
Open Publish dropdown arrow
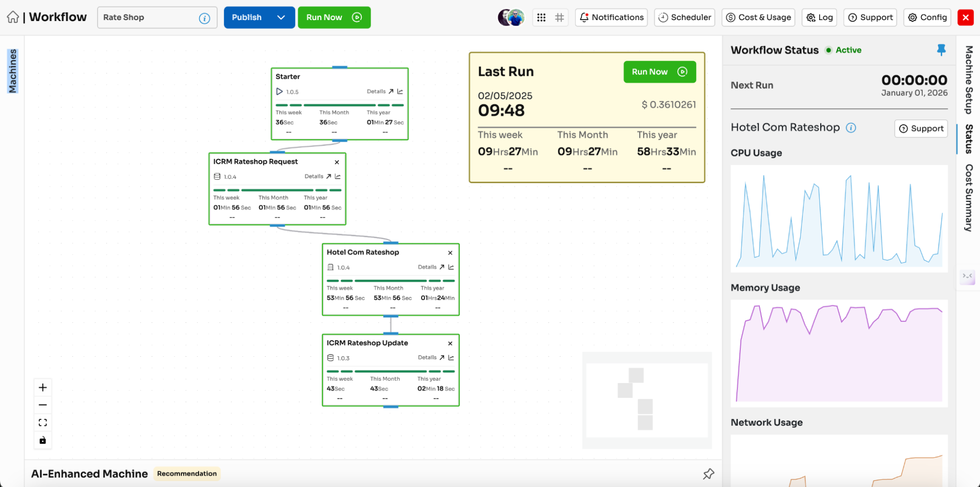281,18
